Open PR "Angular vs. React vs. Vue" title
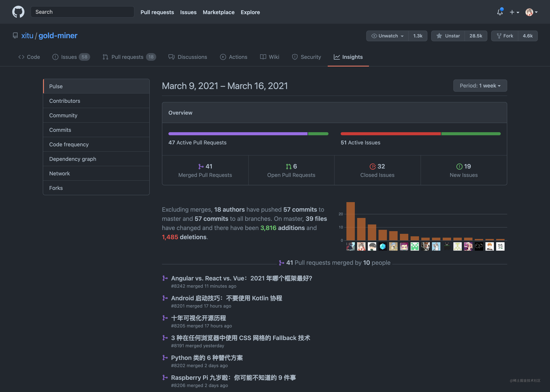 pyautogui.click(x=241, y=278)
